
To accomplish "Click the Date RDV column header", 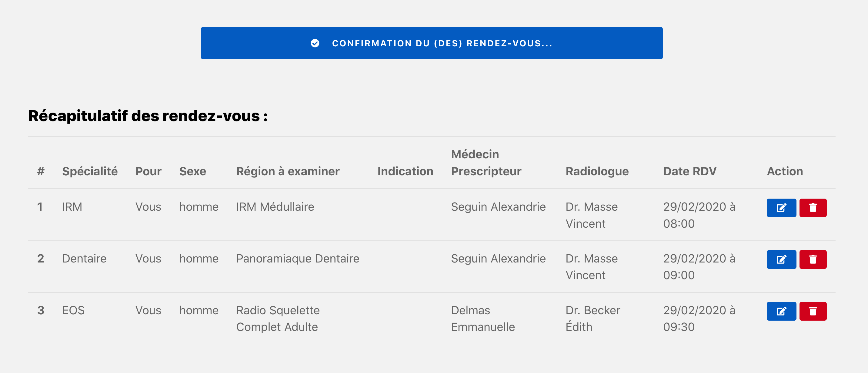I will click(689, 171).
